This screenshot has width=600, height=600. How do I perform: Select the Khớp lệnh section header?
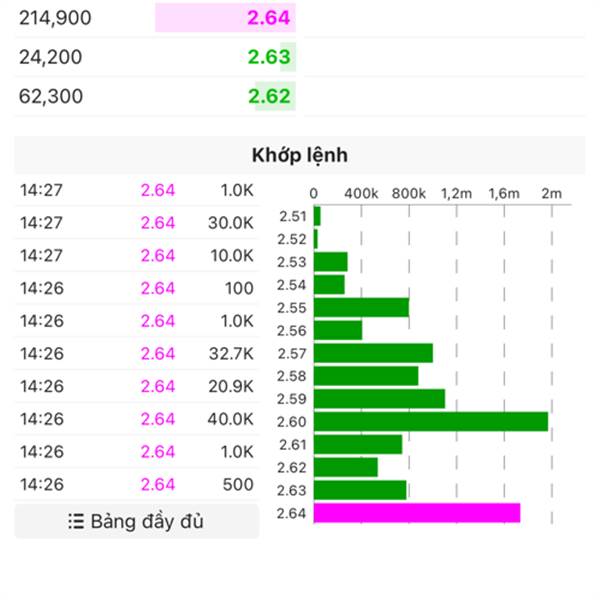300,155
